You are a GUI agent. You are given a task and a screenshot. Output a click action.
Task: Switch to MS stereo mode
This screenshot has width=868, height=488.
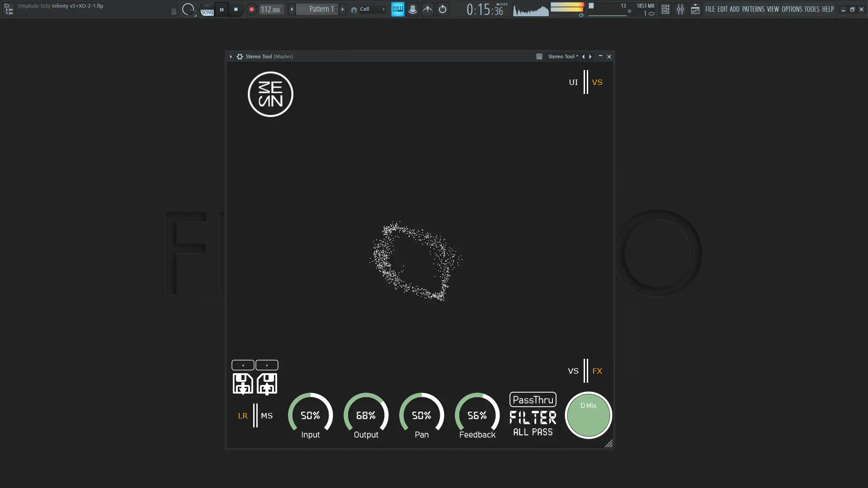click(x=267, y=415)
